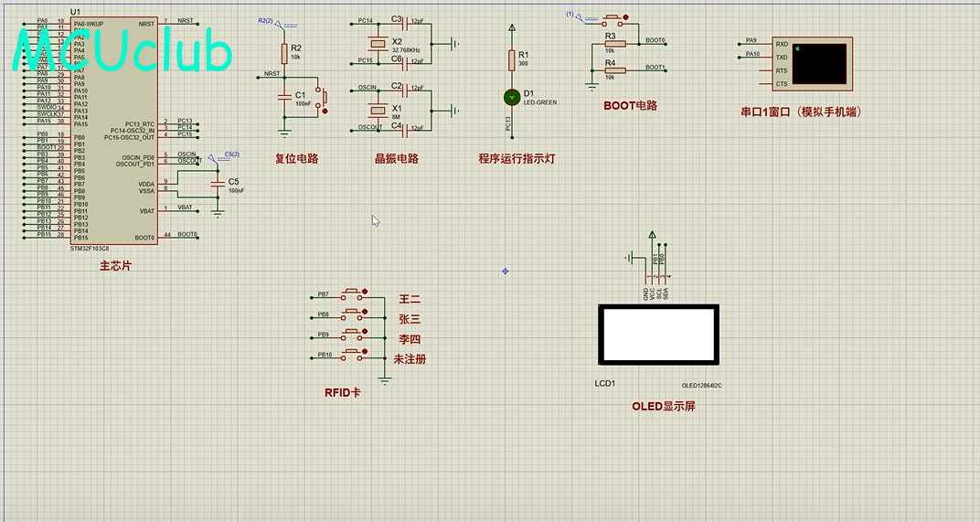Click power arrow above OLED VCC pin
The height and width of the screenshot is (522, 980).
click(653, 235)
